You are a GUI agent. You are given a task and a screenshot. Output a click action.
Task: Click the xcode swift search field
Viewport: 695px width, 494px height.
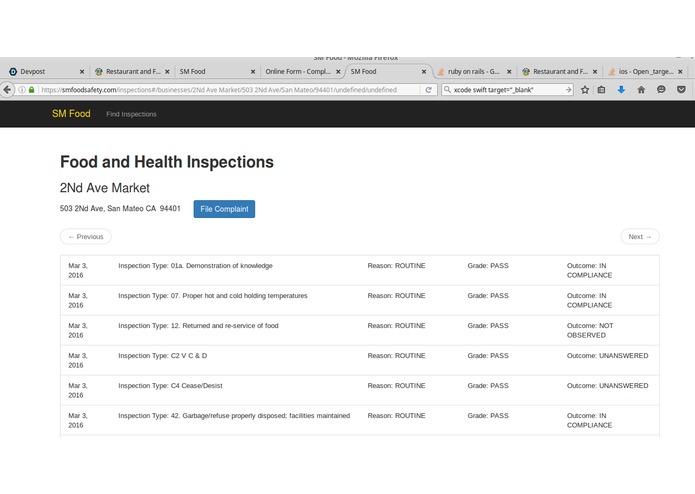tap(508, 90)
